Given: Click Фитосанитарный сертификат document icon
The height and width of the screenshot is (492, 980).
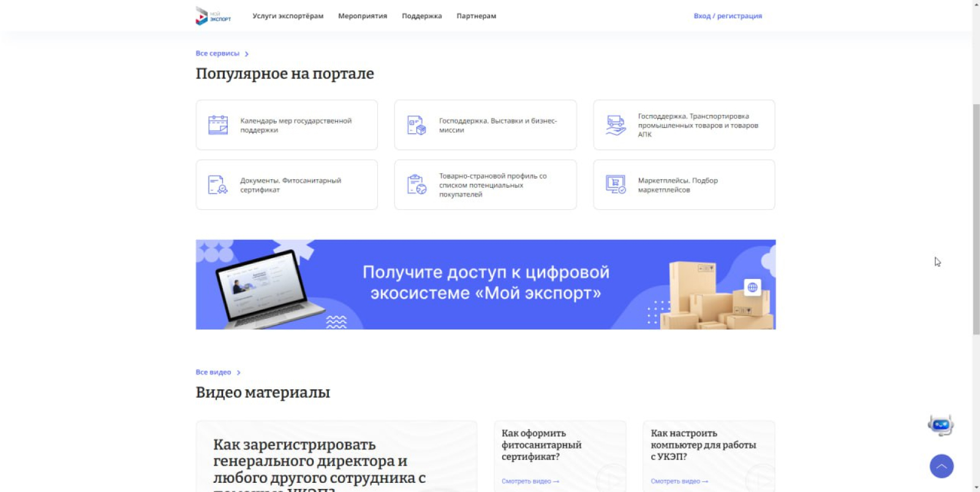Looking at the screenshot, I should pyautogui.click(x=218, y=185).
